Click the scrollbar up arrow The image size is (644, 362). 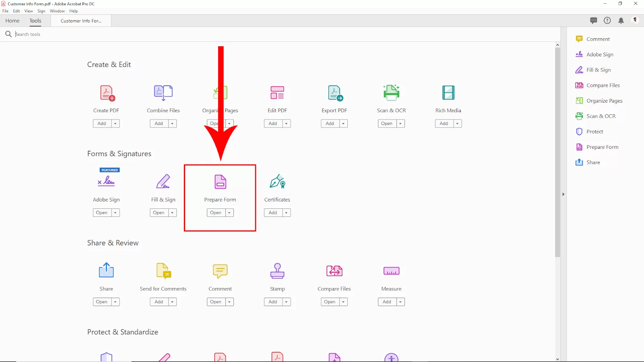point(557,45)
